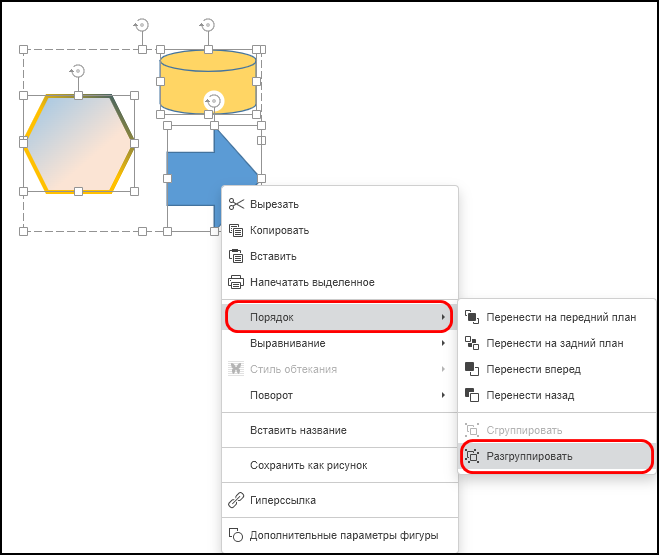Click the scissors icon next to Вырезать

(x=236, y=204)
